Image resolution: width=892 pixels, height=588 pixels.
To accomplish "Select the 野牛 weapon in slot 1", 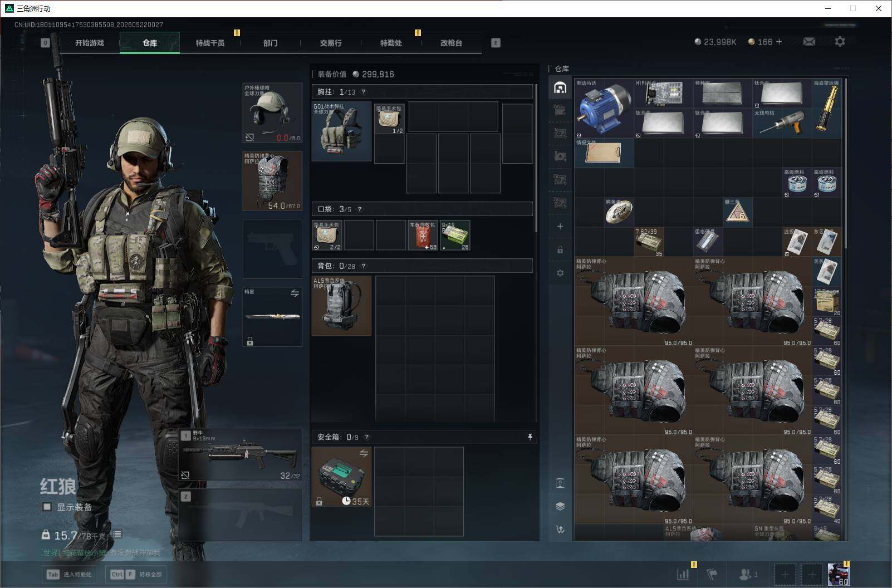I will point(241,455).
